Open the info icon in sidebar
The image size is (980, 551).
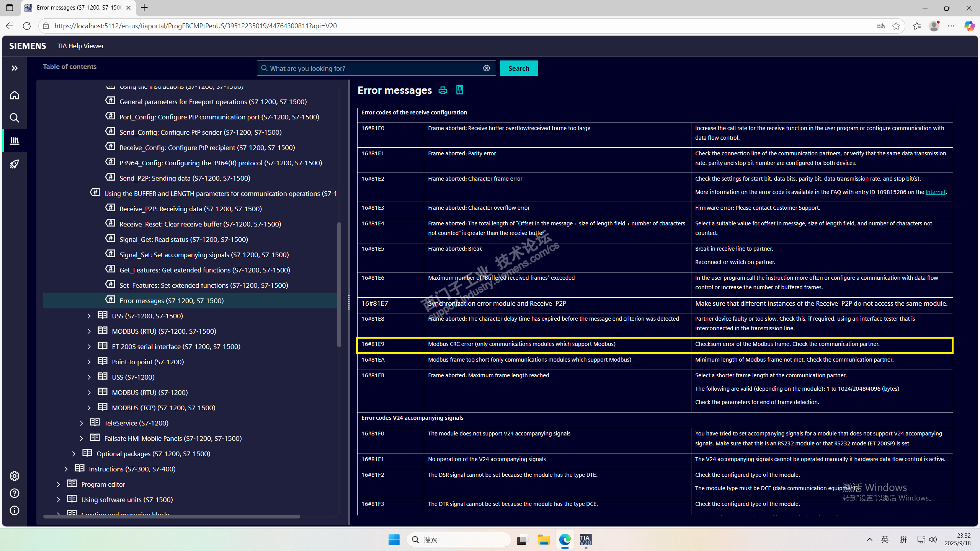(15, 510)
